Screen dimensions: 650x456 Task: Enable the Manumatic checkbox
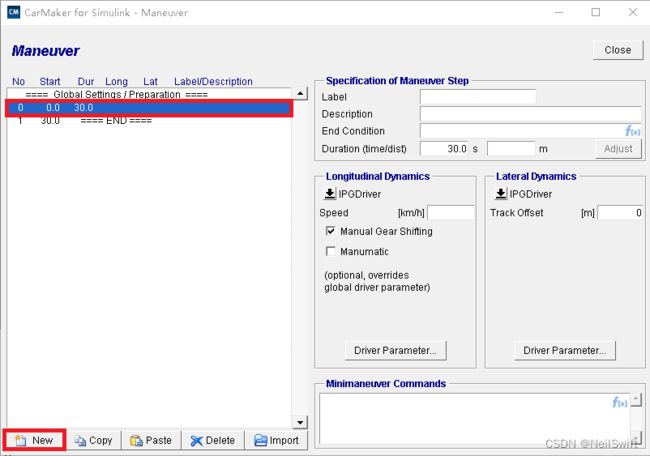[x=330, y=251]
